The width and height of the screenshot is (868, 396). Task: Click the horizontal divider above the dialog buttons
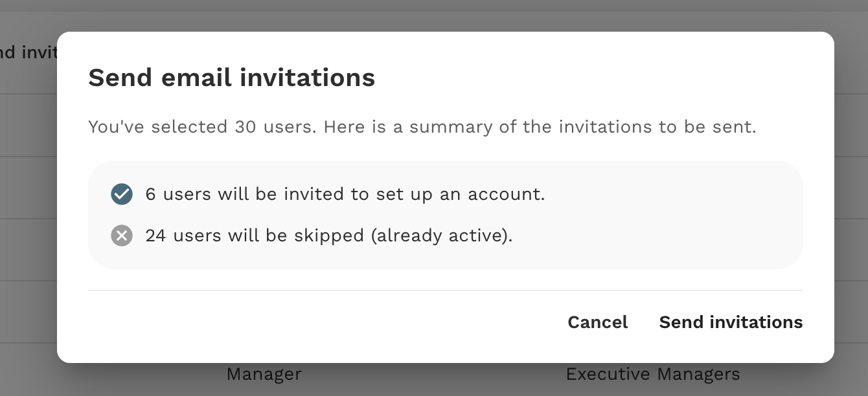coord(446,291)
